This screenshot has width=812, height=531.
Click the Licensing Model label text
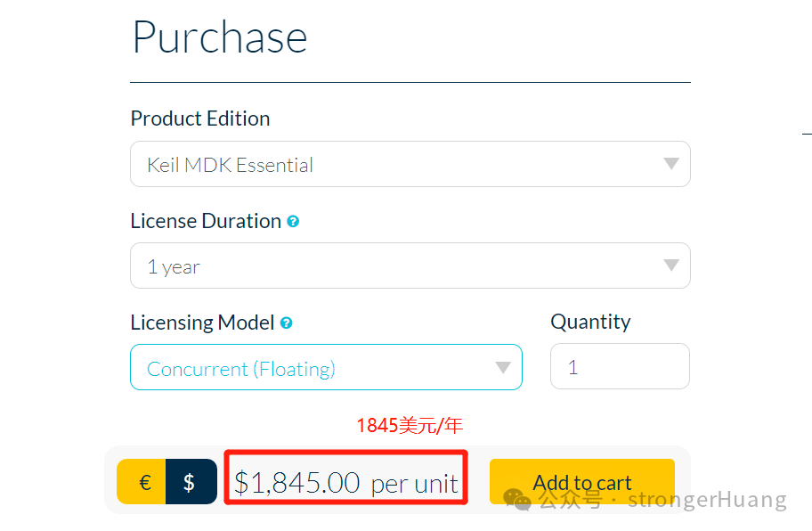[x=202, y=323]
